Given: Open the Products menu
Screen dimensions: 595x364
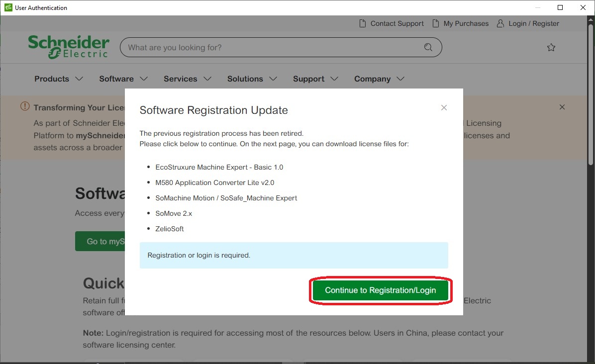Looking at the screenshot, I should click(52, 79).
